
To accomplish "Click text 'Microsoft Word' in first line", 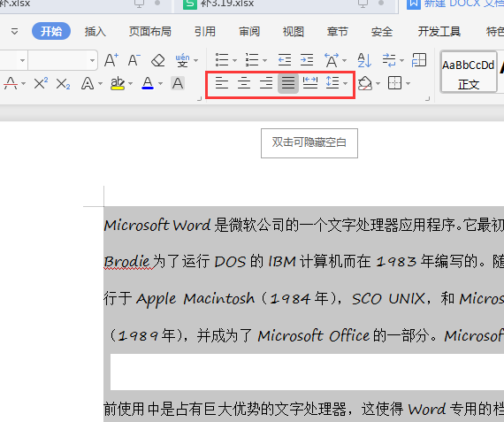I will pos(157,225).
